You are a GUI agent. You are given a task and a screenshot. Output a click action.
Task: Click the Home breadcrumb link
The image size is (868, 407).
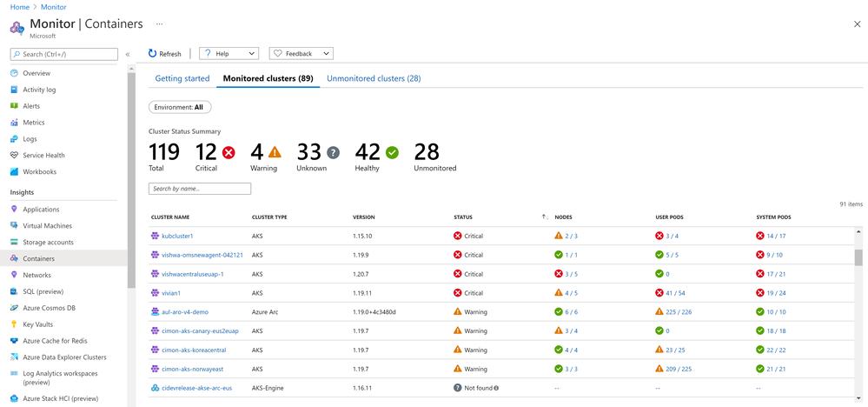20,8
